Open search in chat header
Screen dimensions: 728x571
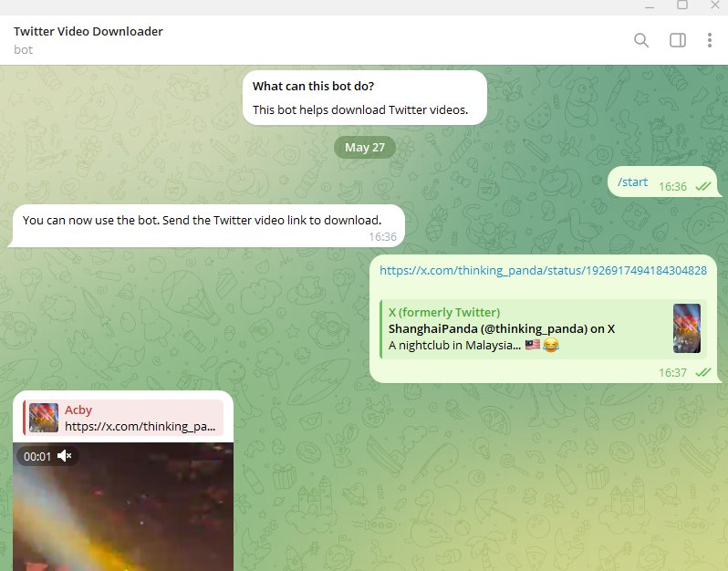coord(641,40)
